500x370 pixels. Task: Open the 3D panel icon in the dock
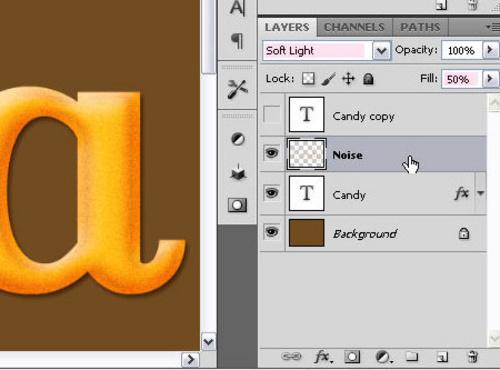click(238, 172)
